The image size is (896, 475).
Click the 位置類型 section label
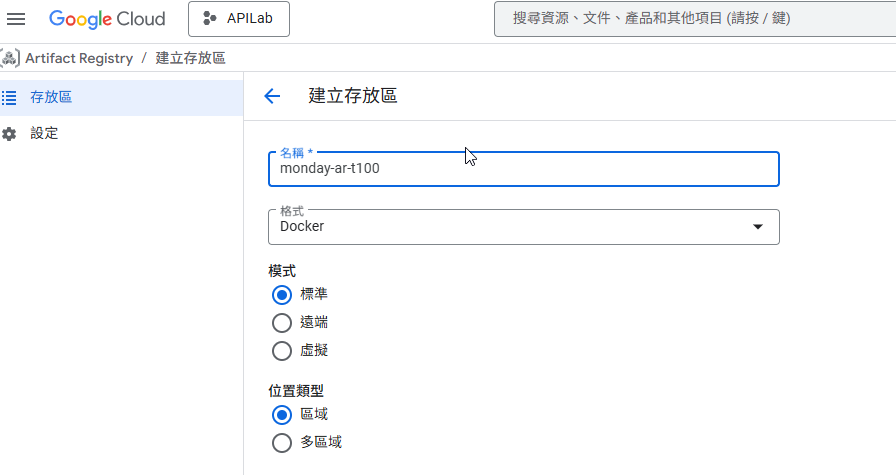coord(296,391)
